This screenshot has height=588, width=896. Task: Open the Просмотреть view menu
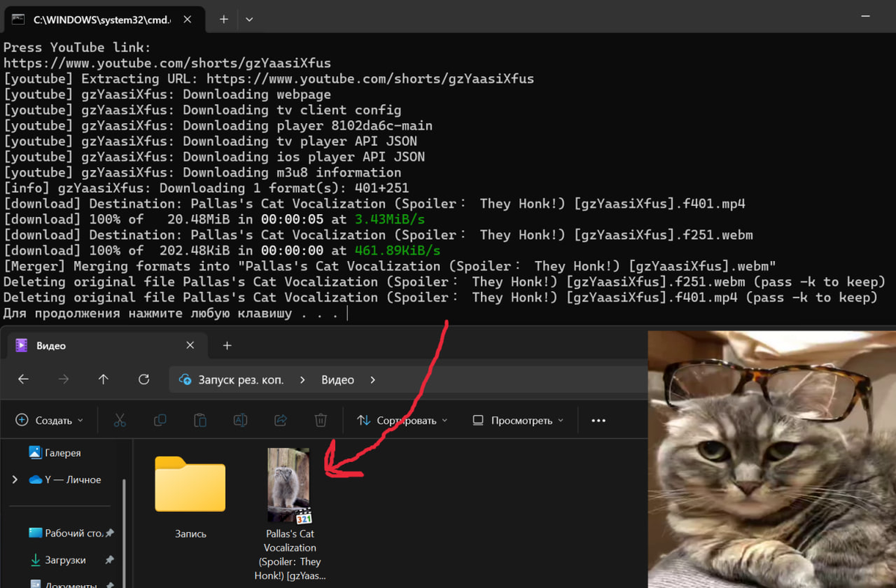[x=517, y=421]
